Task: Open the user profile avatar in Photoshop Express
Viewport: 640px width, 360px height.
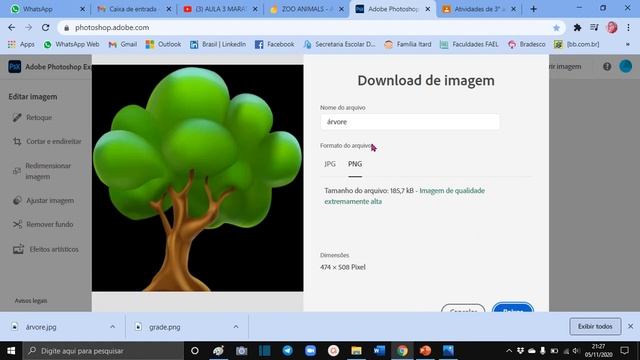Action: 625,66
